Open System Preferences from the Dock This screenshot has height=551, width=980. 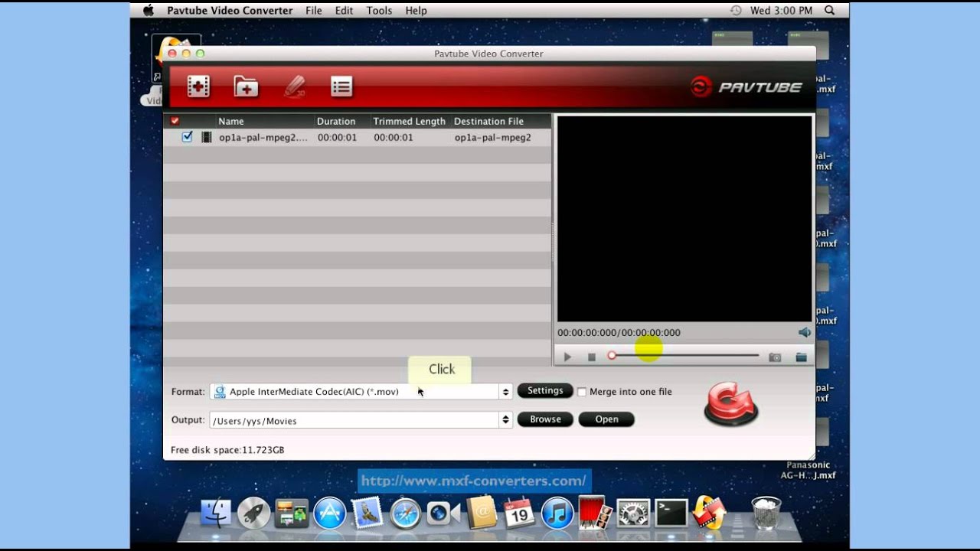(x=633, y=513)
